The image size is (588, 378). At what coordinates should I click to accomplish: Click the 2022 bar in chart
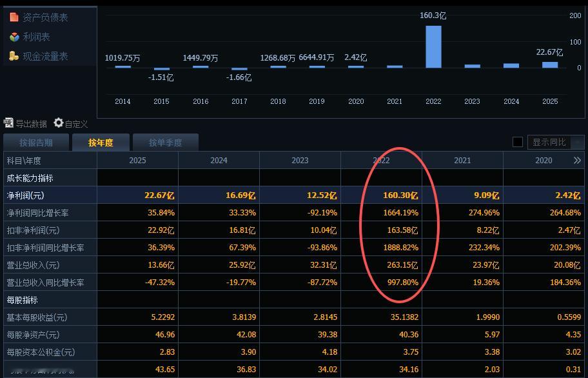click(433, 47)
